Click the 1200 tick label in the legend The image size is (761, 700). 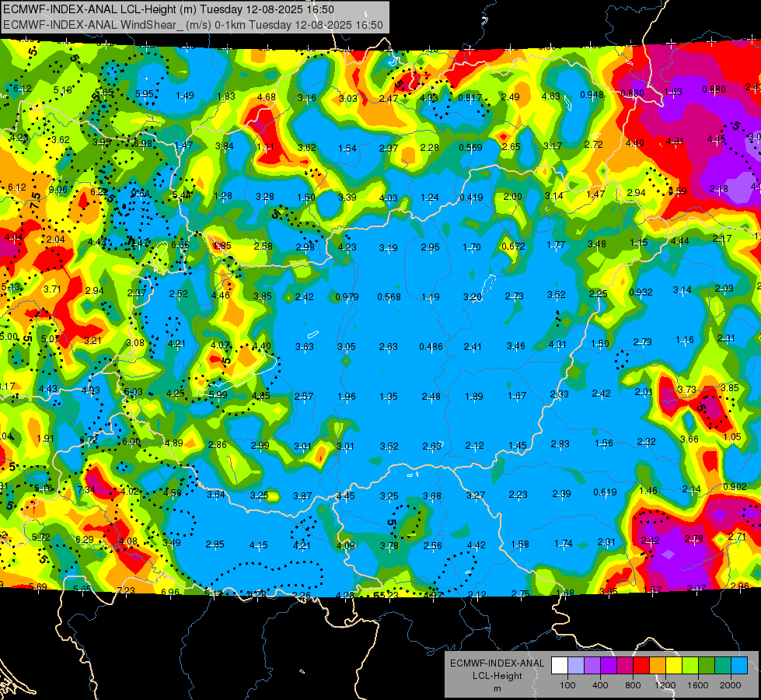[x=665, y=685]
